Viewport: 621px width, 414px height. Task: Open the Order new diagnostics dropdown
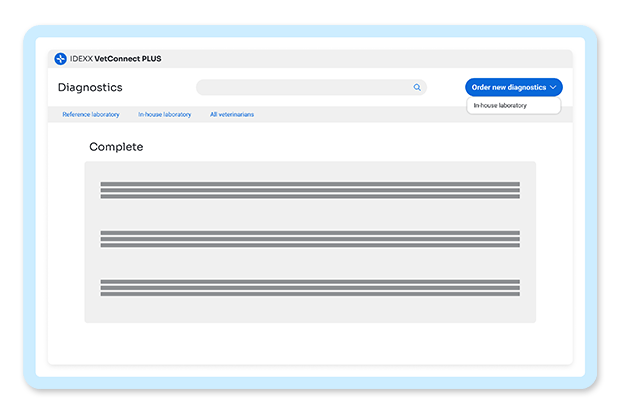tap(514, 87)
